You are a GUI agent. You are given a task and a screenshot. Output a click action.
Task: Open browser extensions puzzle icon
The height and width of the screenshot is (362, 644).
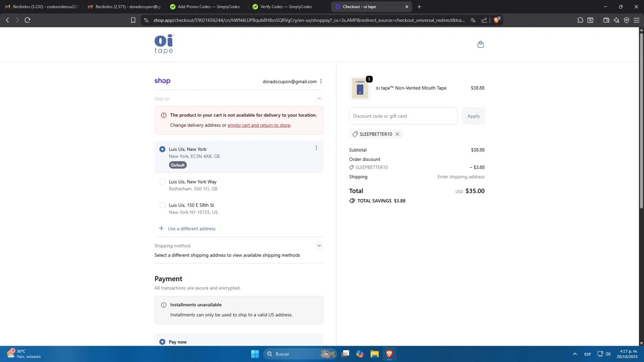[x=580, y=20]
